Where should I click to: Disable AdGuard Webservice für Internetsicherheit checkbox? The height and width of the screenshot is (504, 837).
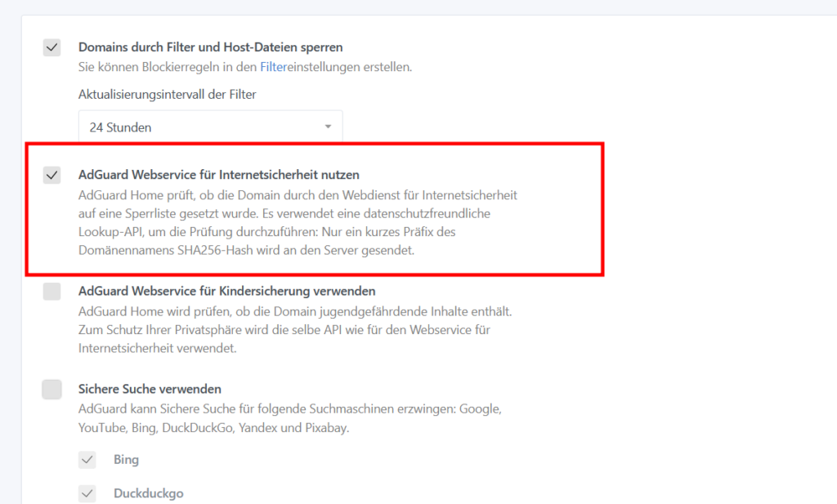coord(51,175)
